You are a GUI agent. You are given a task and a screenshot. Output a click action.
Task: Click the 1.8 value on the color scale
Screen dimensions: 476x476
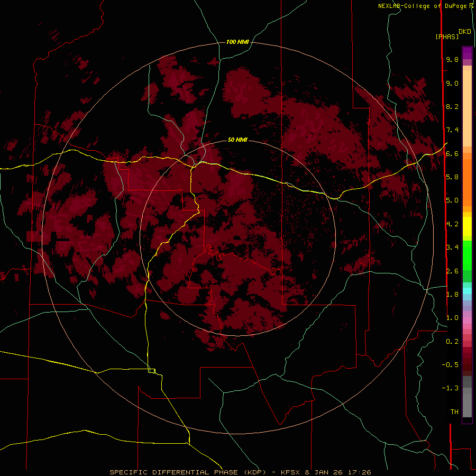(x=452, y=294)
